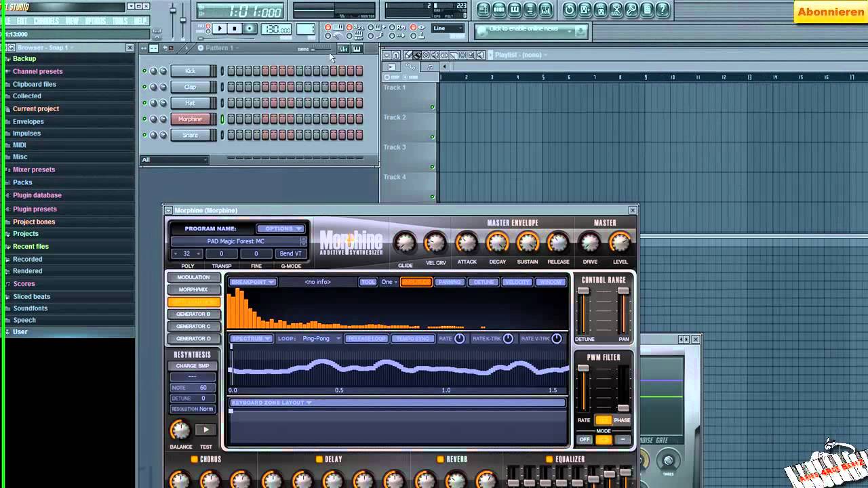The width and height of the screenshot is (868, 488).
Task: Start playback with the transport play button
Action: pyautogui.click(x=220, y=28)
